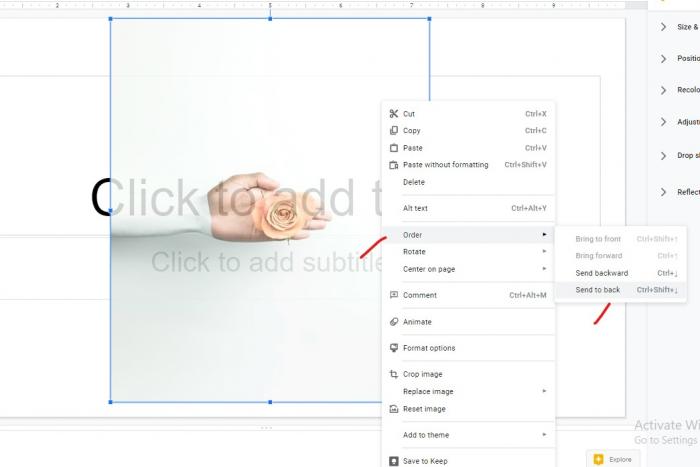Screen dimensions: 700x467
Task: Click the top-center image resize handle
Action: [270, 19]
